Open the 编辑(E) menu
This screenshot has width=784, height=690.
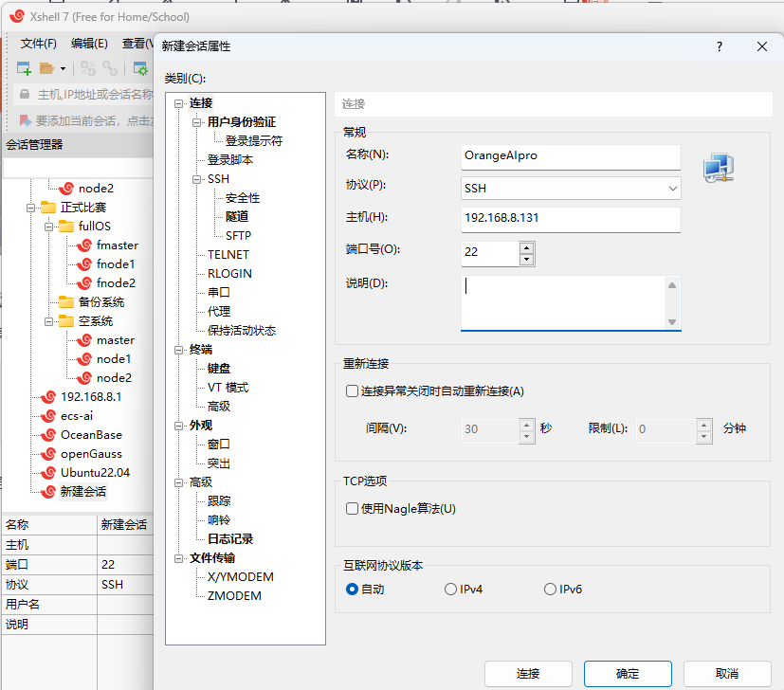89,43
